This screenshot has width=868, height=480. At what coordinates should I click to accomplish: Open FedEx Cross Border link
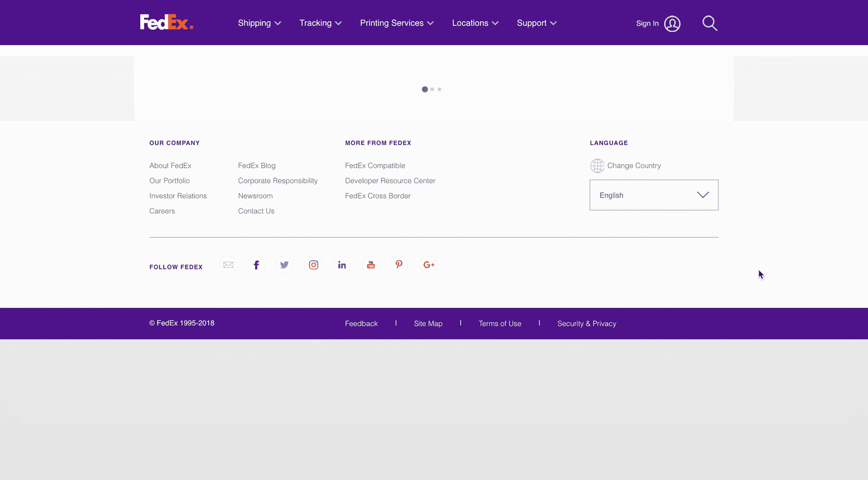coord(378,196)
